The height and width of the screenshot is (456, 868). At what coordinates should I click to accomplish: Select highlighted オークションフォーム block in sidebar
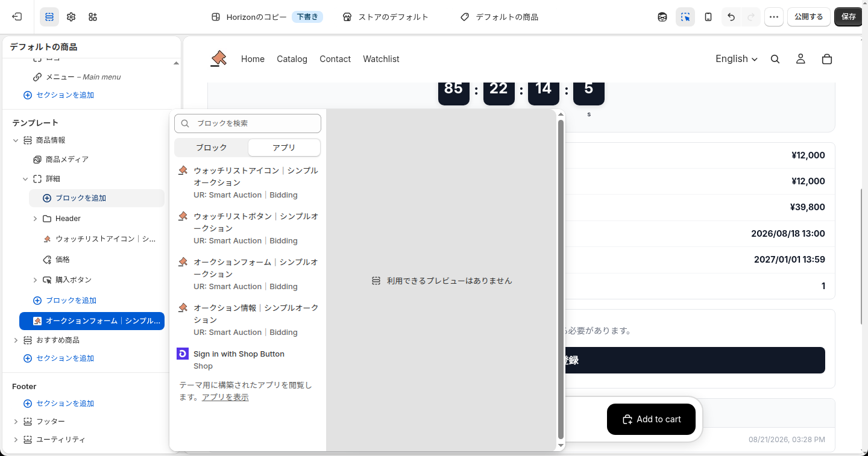click(92, 321)
